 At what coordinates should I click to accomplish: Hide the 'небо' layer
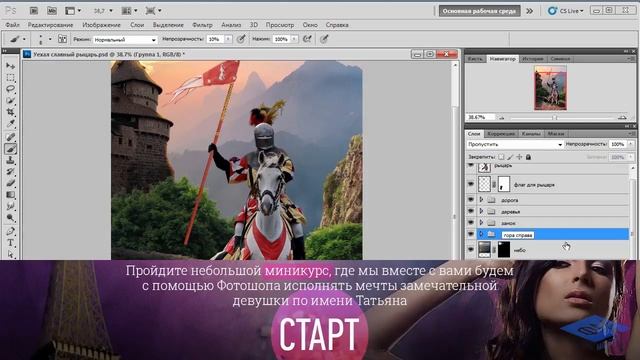coord(471,249)
